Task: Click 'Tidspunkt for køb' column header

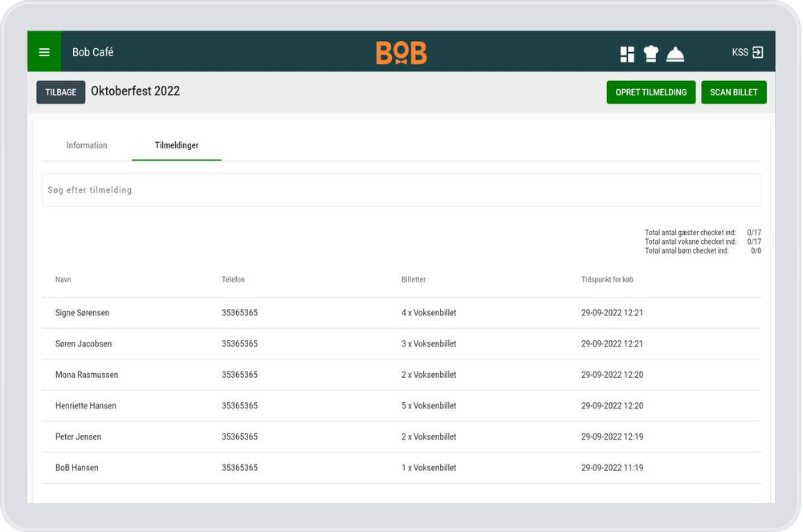Action: [x=607, y=279]
